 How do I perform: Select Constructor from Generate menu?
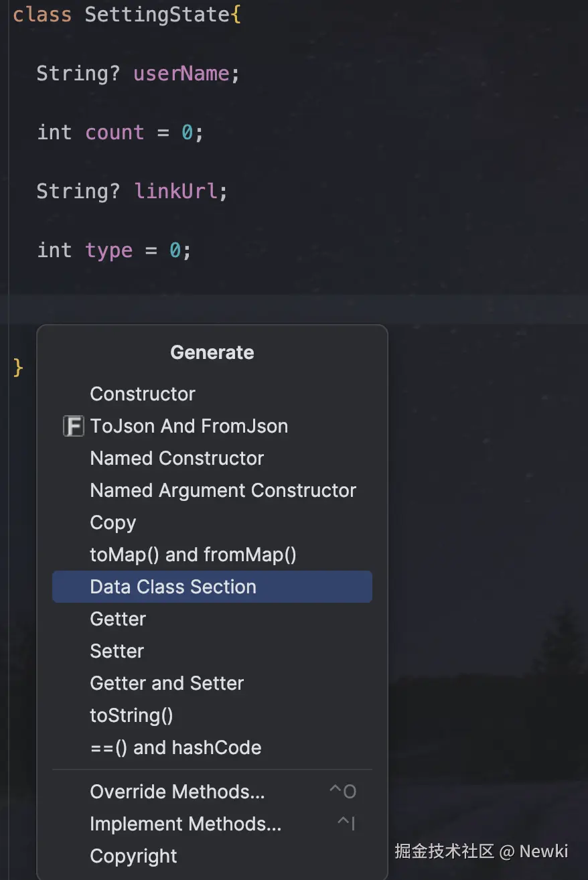[x=143, y=394]
